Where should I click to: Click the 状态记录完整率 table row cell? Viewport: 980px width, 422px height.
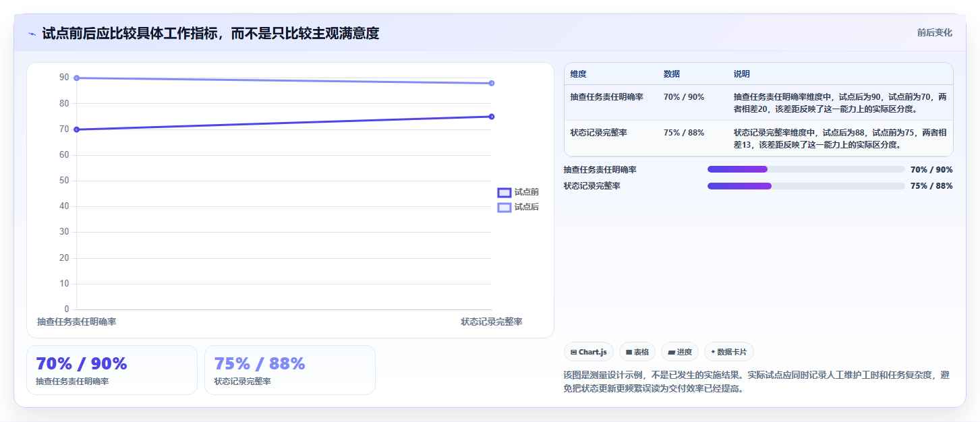pyautogui.click(x=599, y=133)
